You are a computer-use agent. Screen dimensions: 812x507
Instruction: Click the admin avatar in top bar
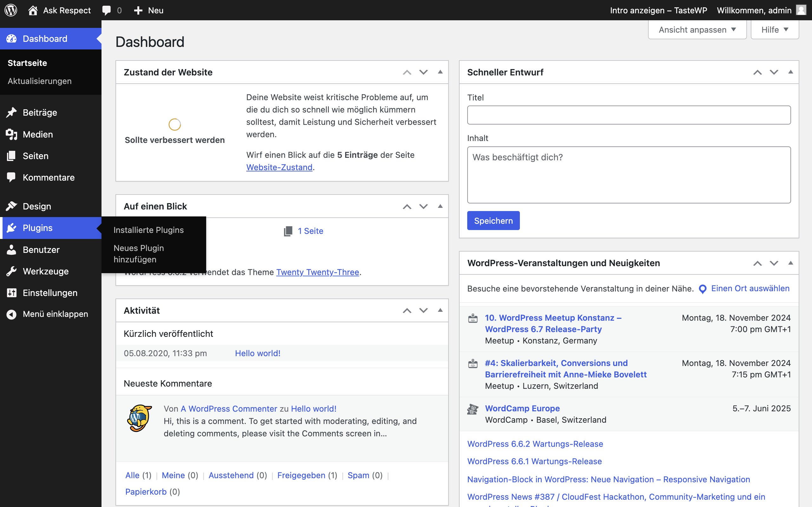click(x=801, y=10)
